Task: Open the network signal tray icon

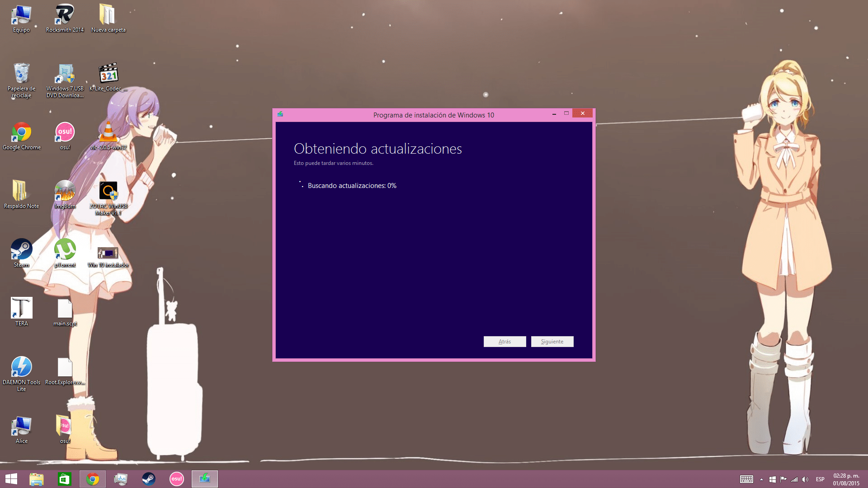Action: tap(794, 479)
